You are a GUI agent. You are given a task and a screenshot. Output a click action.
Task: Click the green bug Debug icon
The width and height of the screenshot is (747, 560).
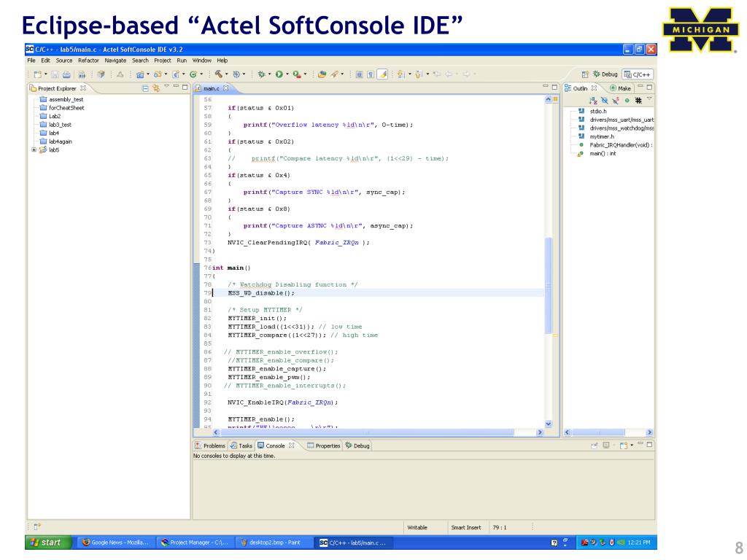pos(261,74)
